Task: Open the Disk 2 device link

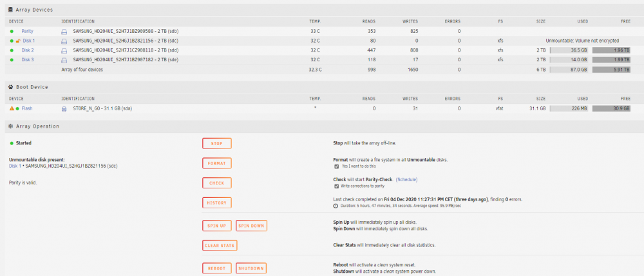Action: (28, 50)
